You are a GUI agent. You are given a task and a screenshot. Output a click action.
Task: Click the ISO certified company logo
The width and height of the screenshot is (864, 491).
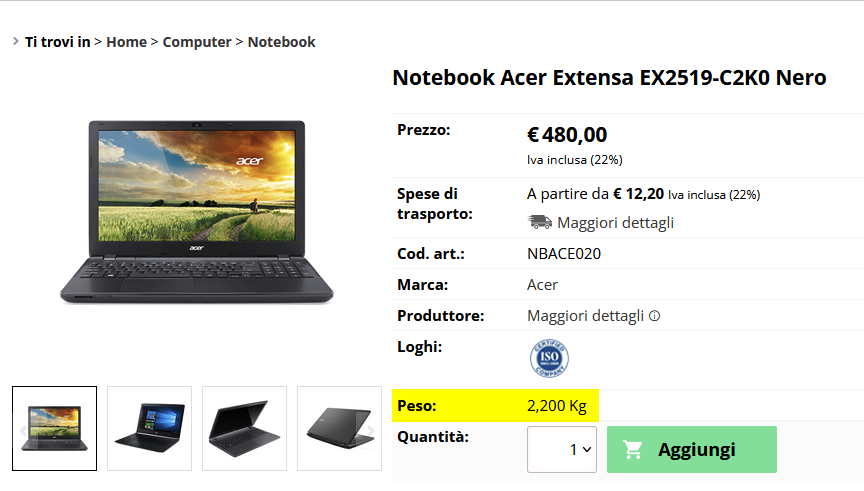point(549,358)
